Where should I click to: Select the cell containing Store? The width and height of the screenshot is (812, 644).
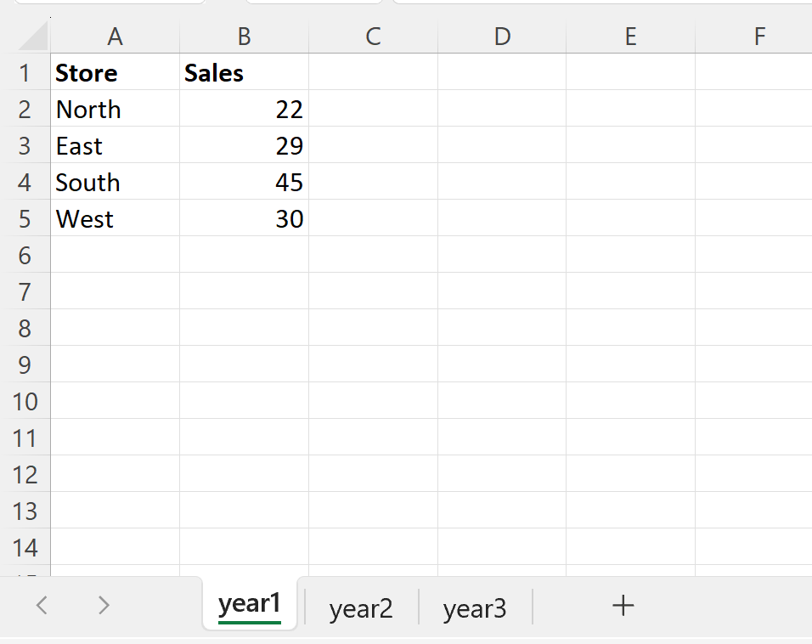pyautogui.click(x=115, y=73)
